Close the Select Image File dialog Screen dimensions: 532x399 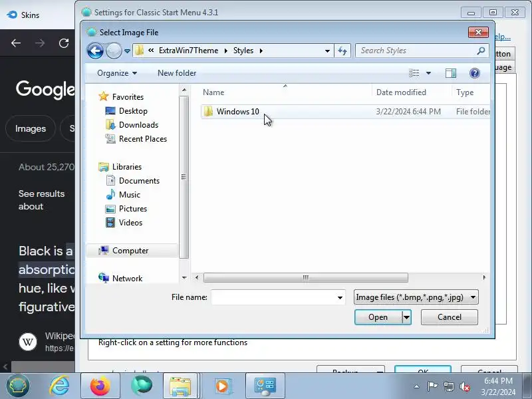tap(478, 32)
